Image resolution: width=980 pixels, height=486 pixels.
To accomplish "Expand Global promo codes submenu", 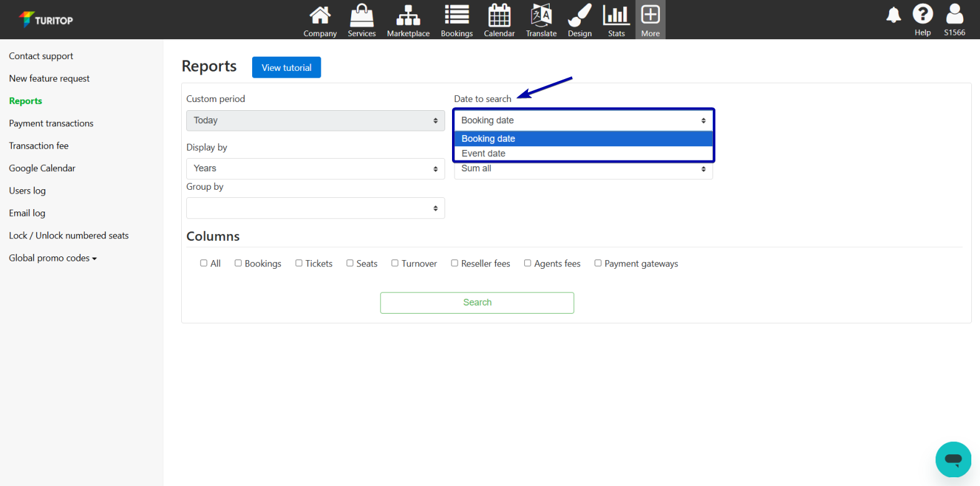I will coord(53,258).
